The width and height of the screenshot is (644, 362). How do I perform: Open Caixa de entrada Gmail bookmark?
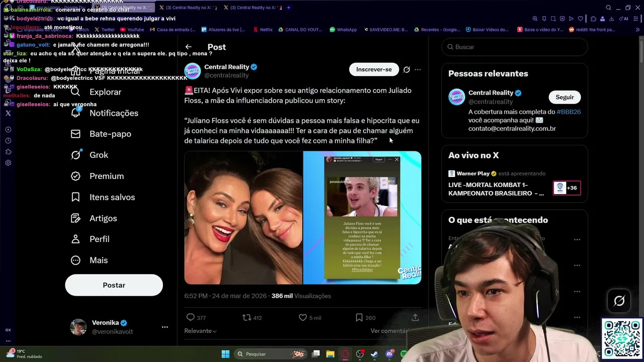(x=173, y=30)
